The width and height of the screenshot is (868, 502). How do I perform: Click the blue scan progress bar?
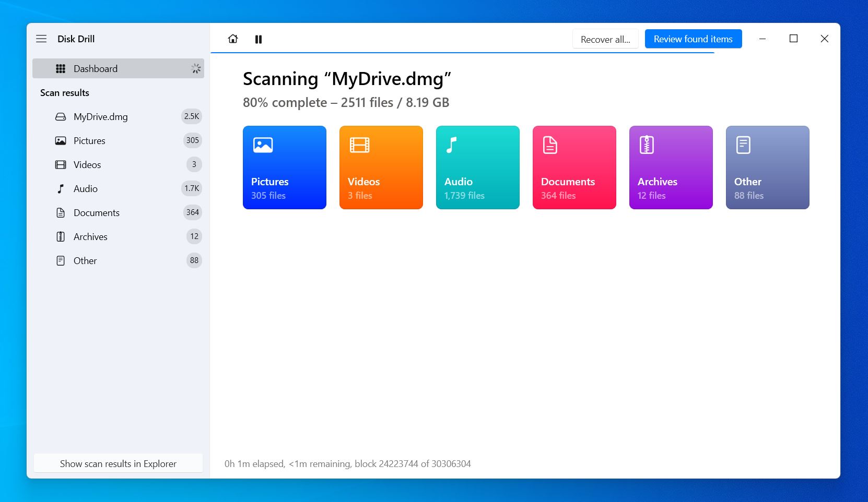(x=462, y=53)
